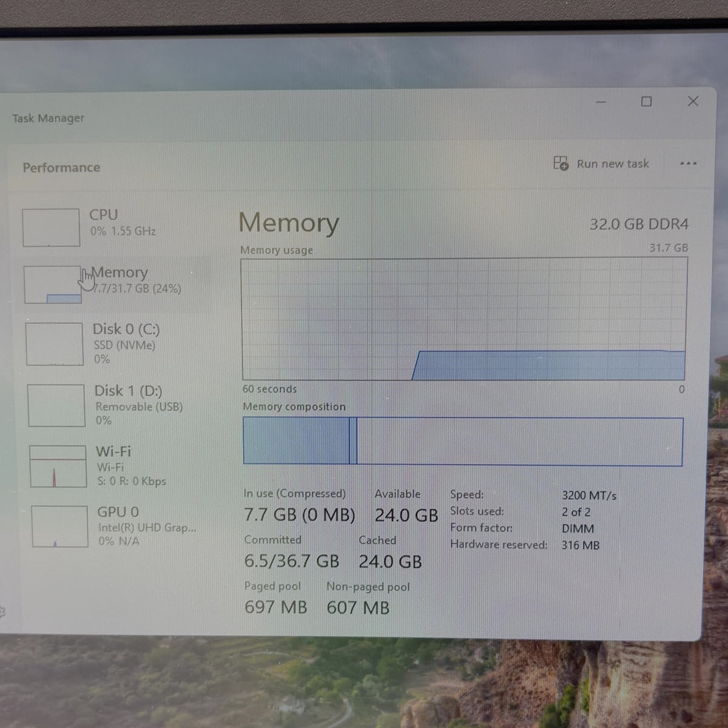Select the Disk 0 (C:) graph thumbnail
Viewport: 728px width, 728px height.
tap(55, 344)
